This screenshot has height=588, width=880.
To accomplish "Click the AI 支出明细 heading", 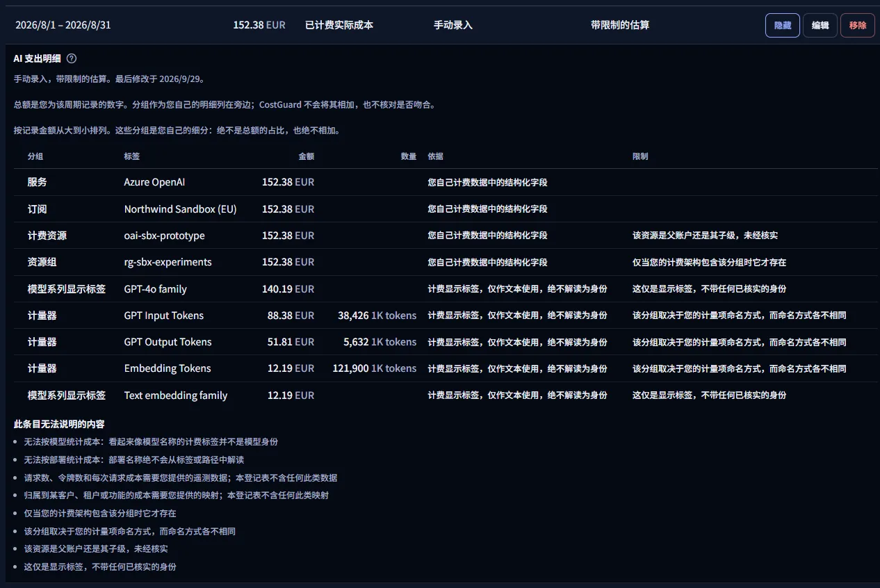I will pyautogui.click(x=38, y=58).
